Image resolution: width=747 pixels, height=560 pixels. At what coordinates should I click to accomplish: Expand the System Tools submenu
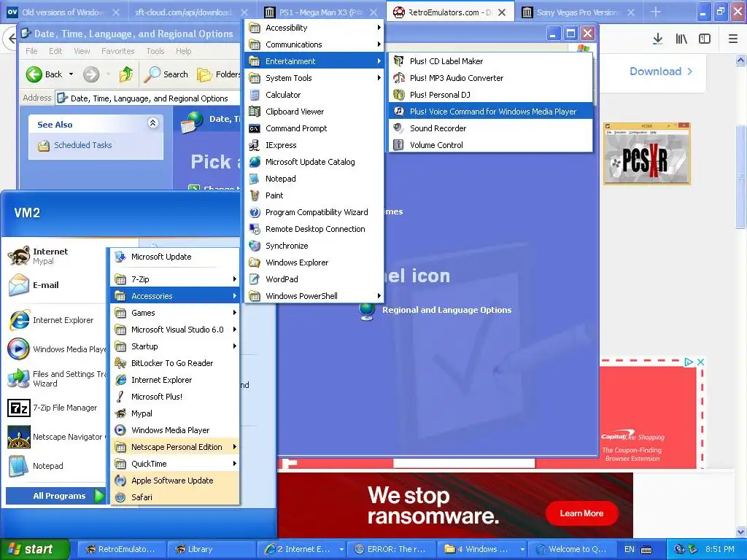point(314,77)
